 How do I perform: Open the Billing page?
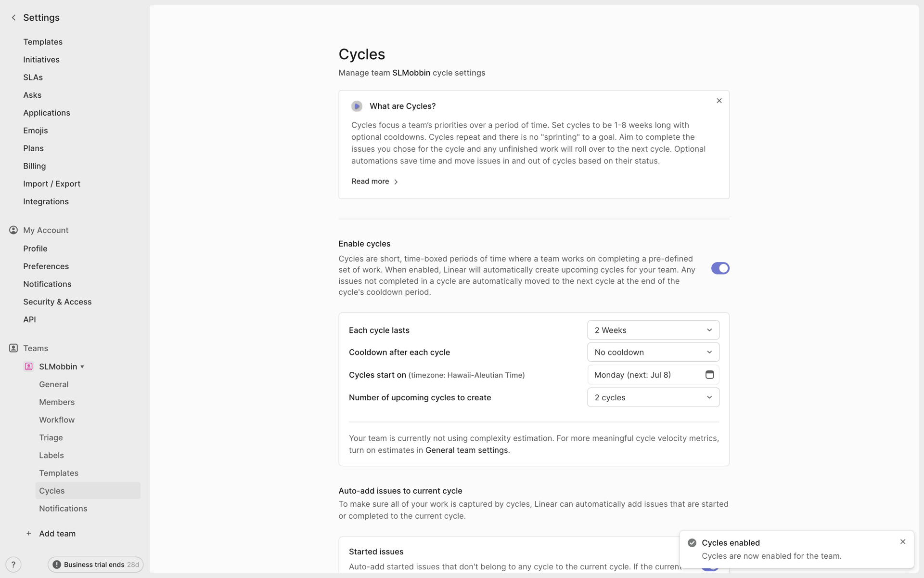pos(35,166)
